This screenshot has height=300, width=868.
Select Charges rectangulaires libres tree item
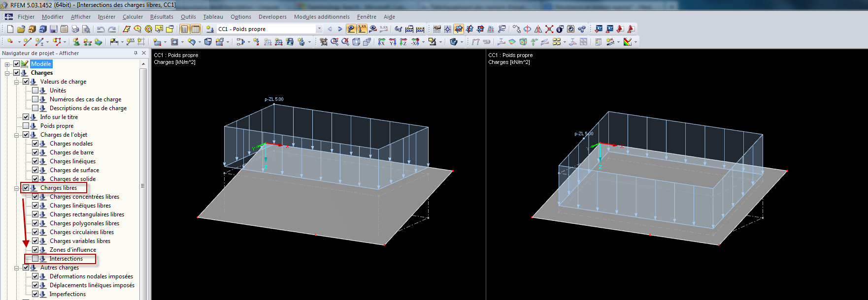(x=87, y=214)
